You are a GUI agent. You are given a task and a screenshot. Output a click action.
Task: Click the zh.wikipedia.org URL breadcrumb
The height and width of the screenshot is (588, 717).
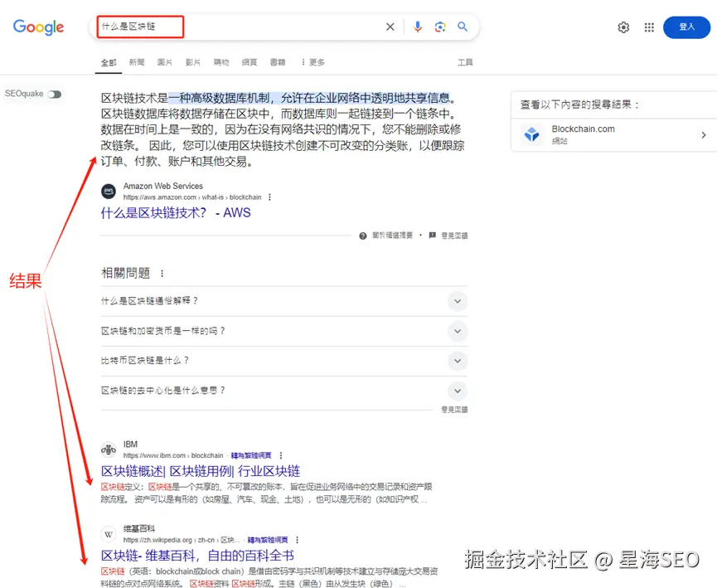(181, 540)
